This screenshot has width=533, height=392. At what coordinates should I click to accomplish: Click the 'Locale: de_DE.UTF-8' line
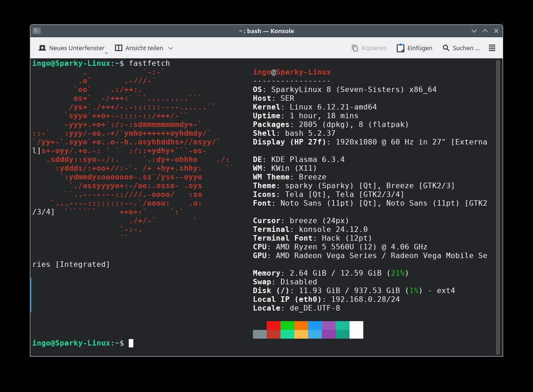(297, 308)
